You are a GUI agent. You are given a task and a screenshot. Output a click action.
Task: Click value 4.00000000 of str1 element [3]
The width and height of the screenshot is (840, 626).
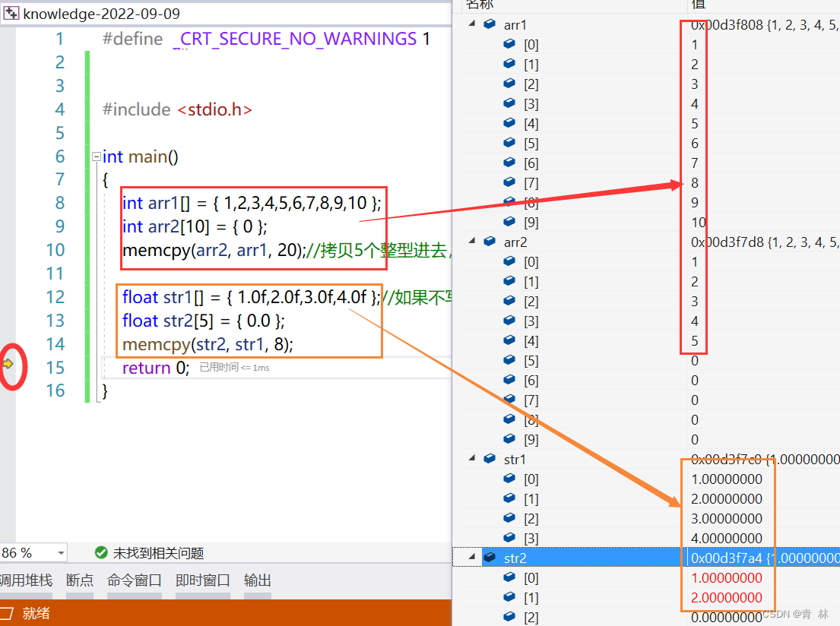(x=727, y=538)
